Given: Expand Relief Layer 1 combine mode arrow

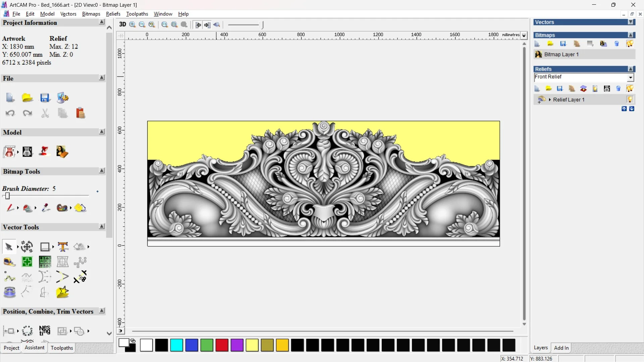Looking at the screenshot, I should pos(550,100).
